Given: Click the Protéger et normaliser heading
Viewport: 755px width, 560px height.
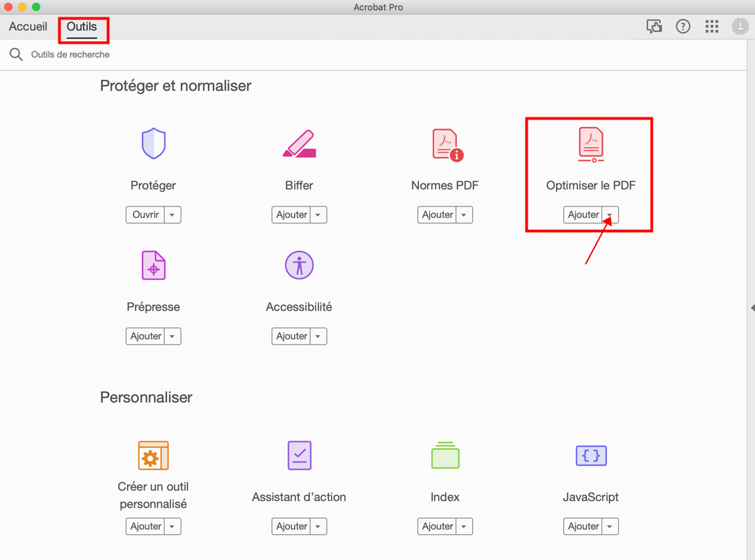Looking at the screenshot, I should click(x=176, y=86).
